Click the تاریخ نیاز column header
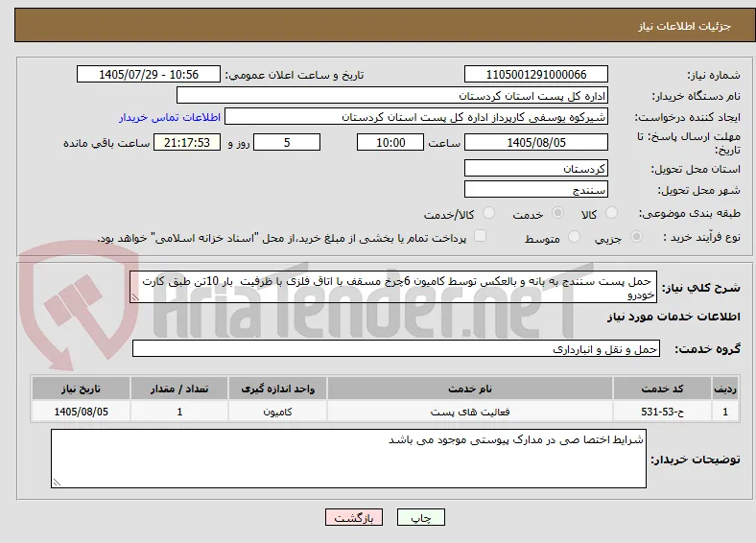 tap(81, 389)
